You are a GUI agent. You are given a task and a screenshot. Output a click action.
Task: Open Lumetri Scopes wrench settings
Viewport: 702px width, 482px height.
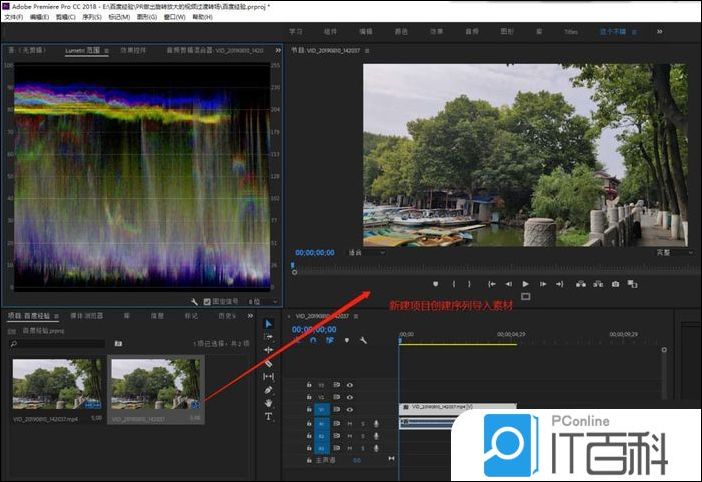pyautogui.click(x=195, y=300)
